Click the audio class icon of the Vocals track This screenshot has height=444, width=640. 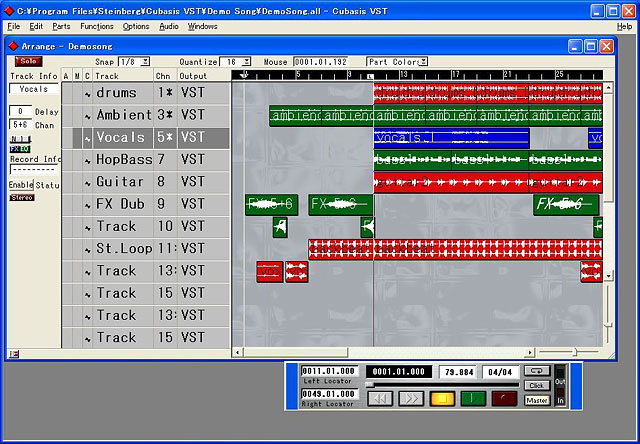pyautogui.click(x=87, y=139)
